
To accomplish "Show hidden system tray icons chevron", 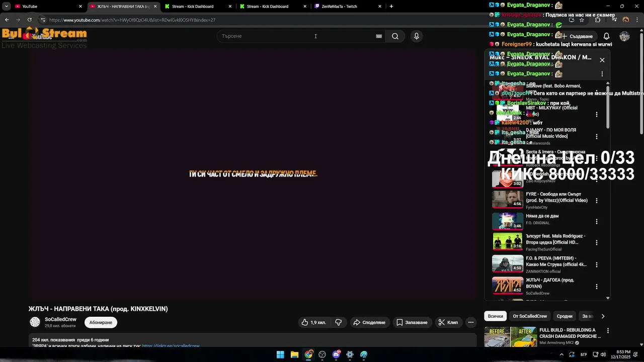I will (561, 354).
